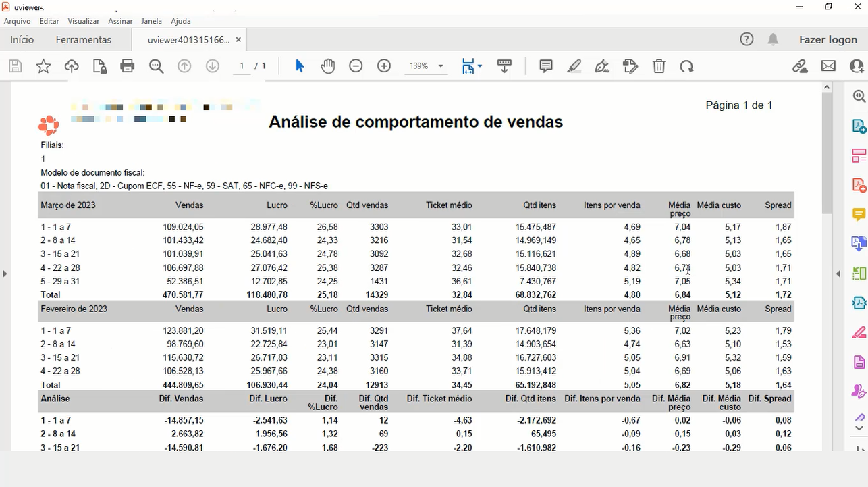
Task: Zoom out with the minus icon
Action: [356, 66]
